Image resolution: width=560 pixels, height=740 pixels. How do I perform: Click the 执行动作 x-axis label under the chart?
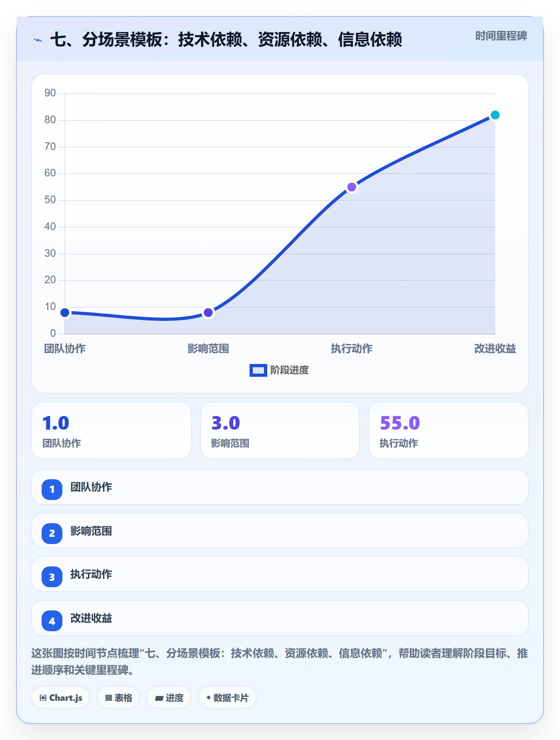point(352,349)
